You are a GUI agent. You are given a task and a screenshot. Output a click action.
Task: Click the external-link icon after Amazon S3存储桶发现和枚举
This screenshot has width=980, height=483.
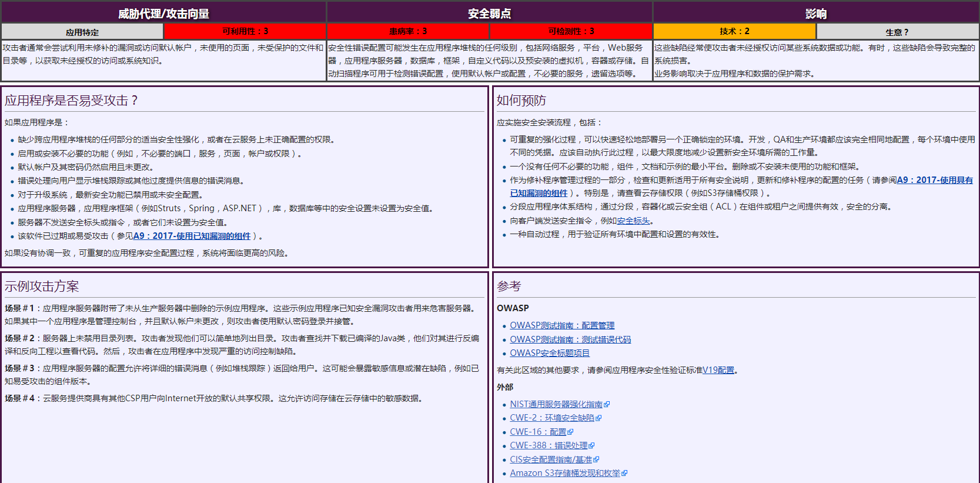[x=624, y=474]
